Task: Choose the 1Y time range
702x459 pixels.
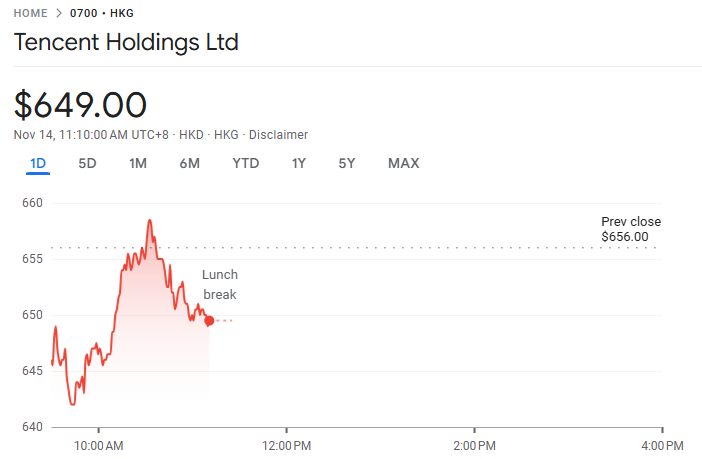Action: pos(299,163)
